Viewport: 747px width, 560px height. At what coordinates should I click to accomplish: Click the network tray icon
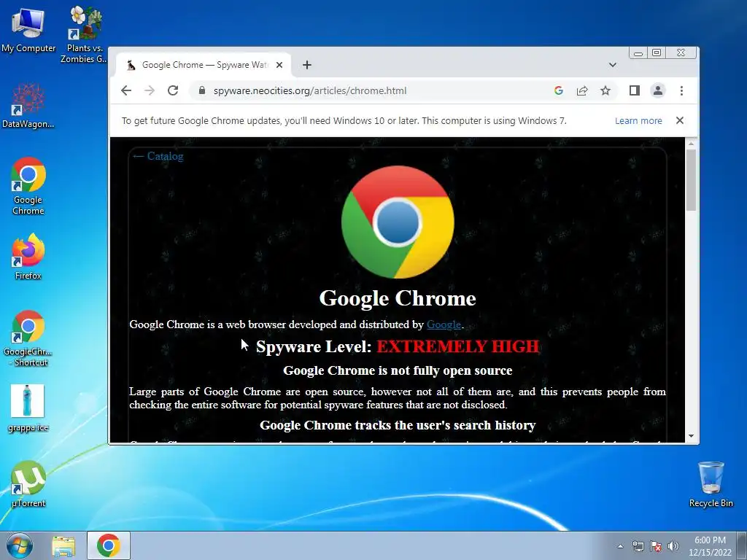638,546
